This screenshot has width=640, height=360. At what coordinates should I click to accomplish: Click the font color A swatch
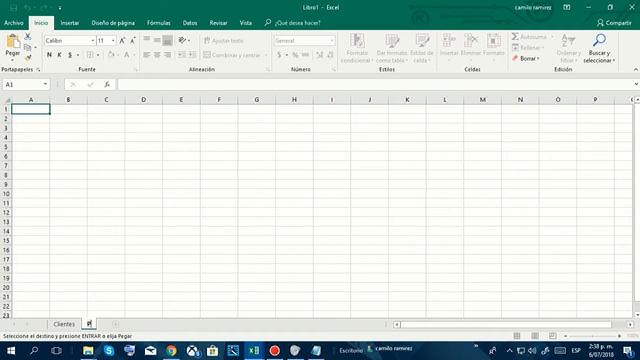127,55
